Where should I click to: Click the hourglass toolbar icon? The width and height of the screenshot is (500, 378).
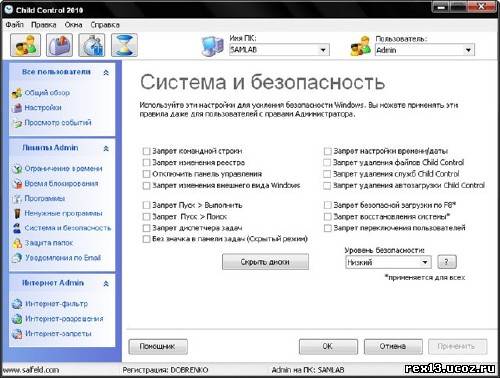pos(124,45)
